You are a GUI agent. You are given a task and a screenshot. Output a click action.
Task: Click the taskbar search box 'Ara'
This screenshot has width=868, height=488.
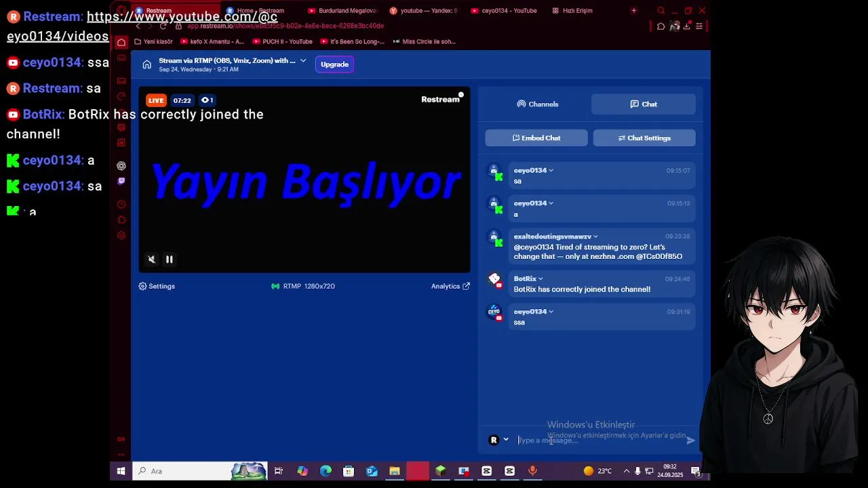point(200,471)
